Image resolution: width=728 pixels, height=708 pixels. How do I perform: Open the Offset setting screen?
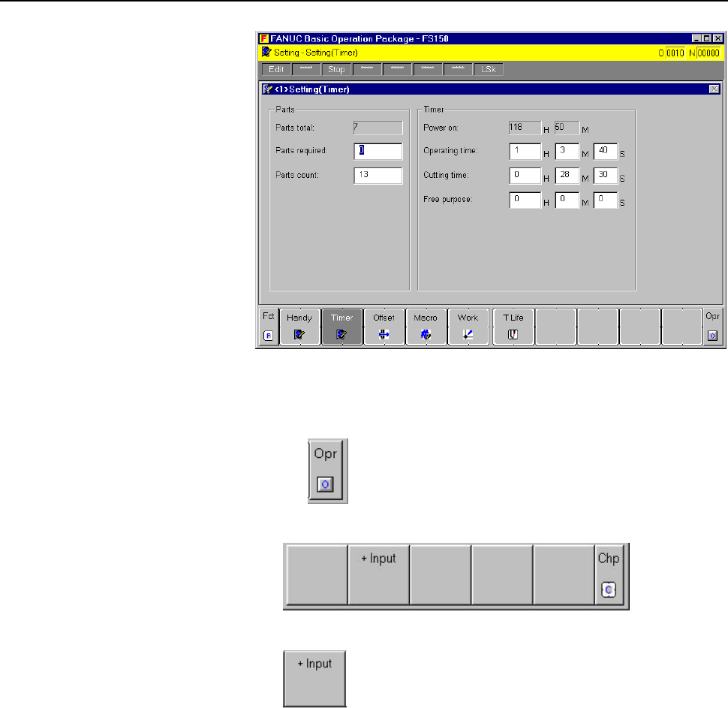click(384, 327)
